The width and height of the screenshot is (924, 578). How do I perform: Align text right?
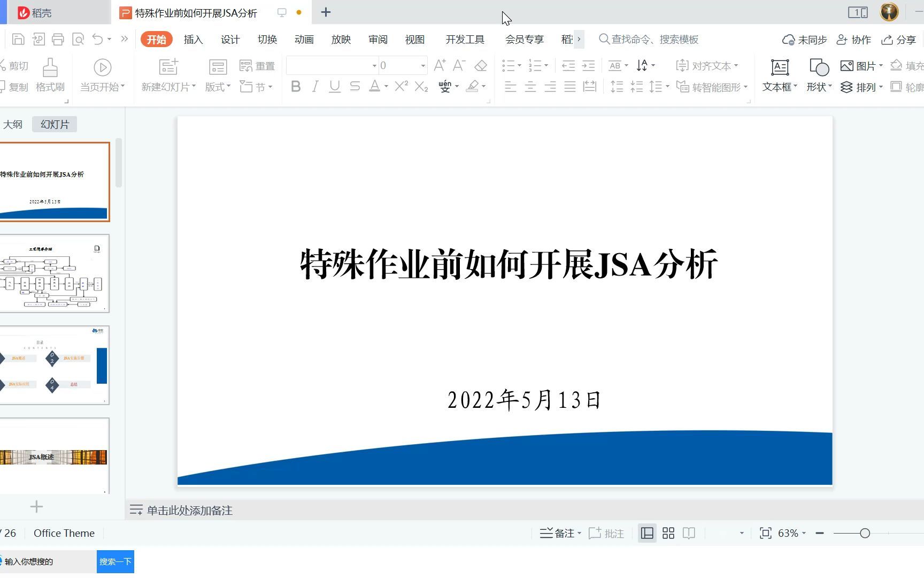[550, 86]
